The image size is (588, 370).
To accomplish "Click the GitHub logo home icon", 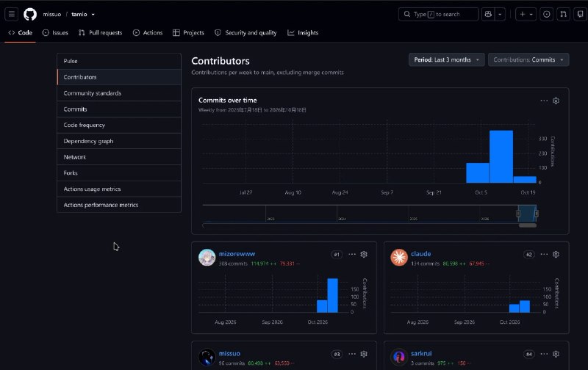I will pyautogui.click(x=30, y=14).
